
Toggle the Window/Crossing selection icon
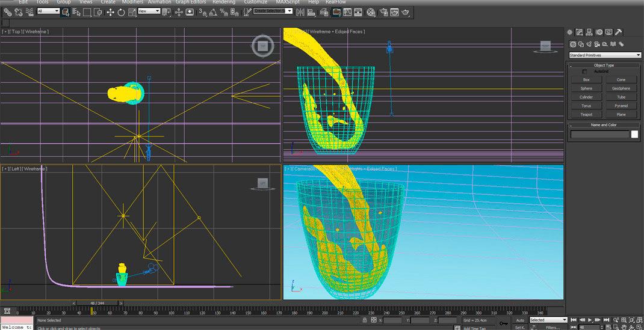(x=98, y=12)
